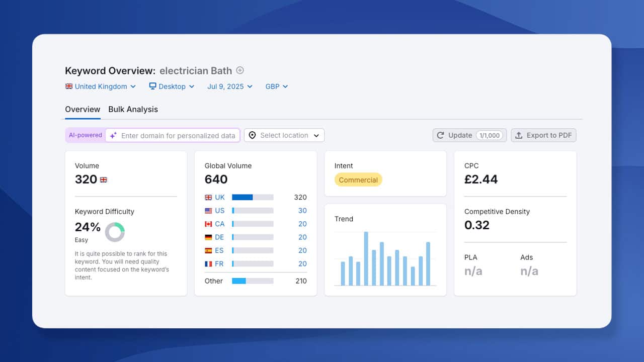The height and width of the screenshot is (362, 644).
Task: Click the Global Volume total 640
Action: coord(216,179)
